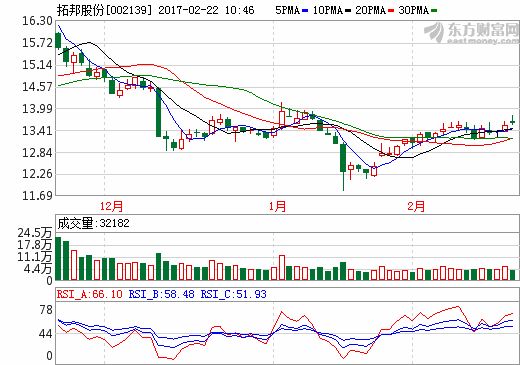
Task: Click the blue 5PMA color marker
Action: (305, 11)
